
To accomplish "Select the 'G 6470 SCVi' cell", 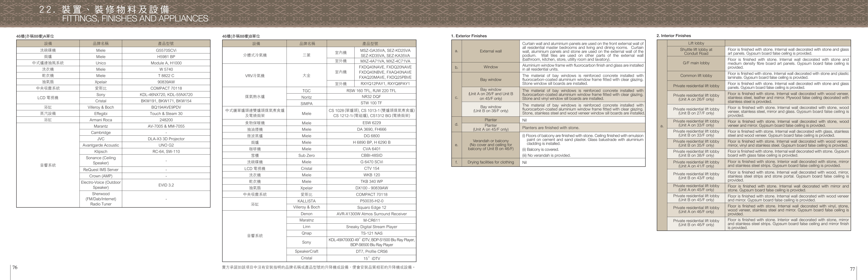I will [371, 162].
